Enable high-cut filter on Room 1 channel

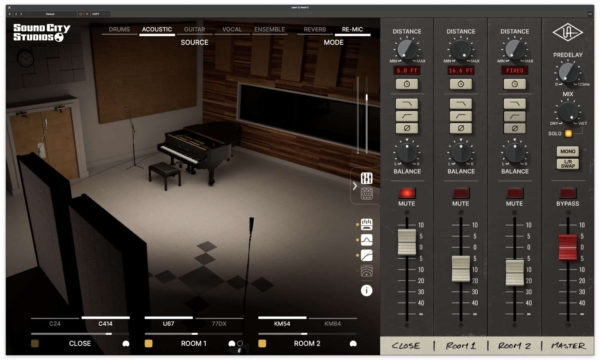tap(461, 104)
